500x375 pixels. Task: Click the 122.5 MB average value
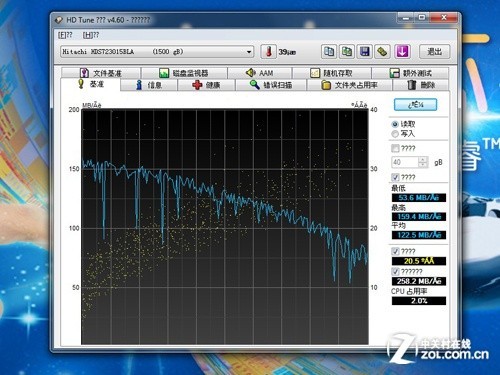[419, 235]
